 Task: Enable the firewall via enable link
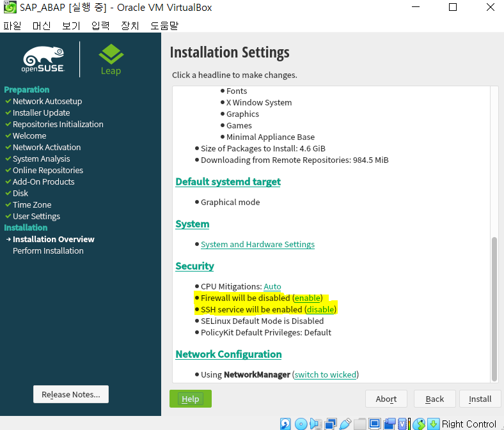[308, 298]
